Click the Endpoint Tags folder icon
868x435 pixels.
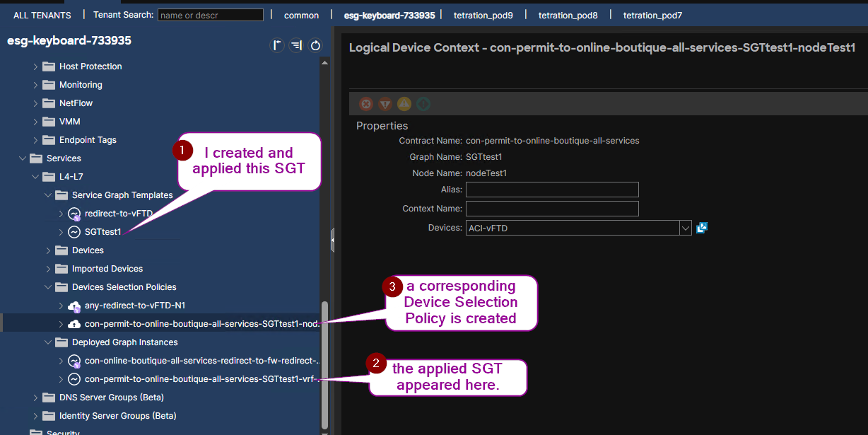click(49, 140)
